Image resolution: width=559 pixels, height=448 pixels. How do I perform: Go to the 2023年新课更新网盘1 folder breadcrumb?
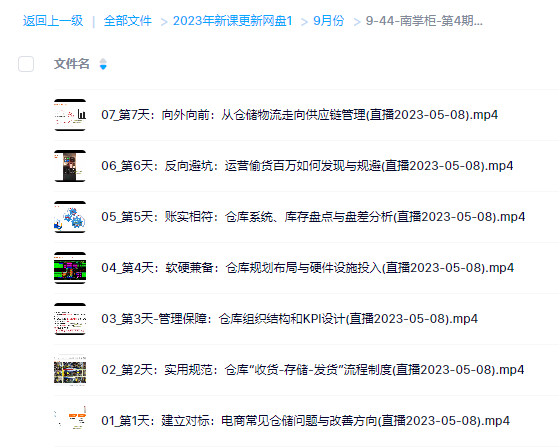[x=232, y=21]
